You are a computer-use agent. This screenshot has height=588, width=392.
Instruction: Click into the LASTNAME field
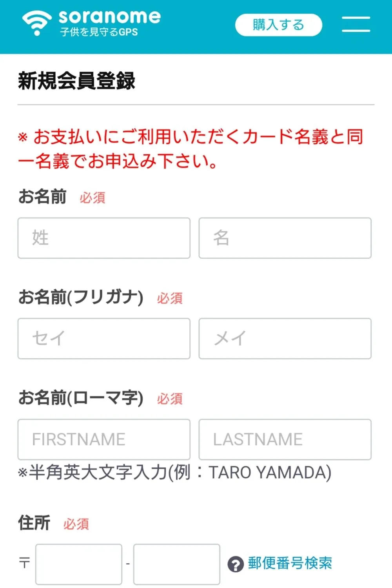285,439
